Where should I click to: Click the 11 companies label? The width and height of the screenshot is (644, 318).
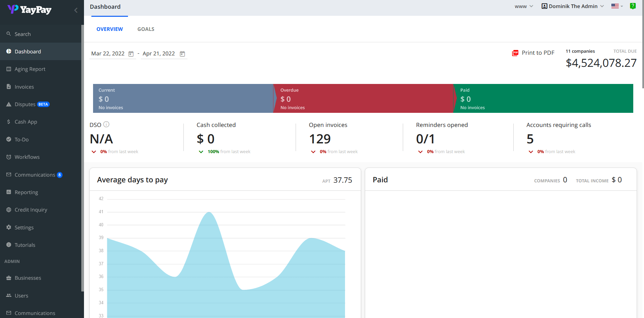tap(580, 51)
